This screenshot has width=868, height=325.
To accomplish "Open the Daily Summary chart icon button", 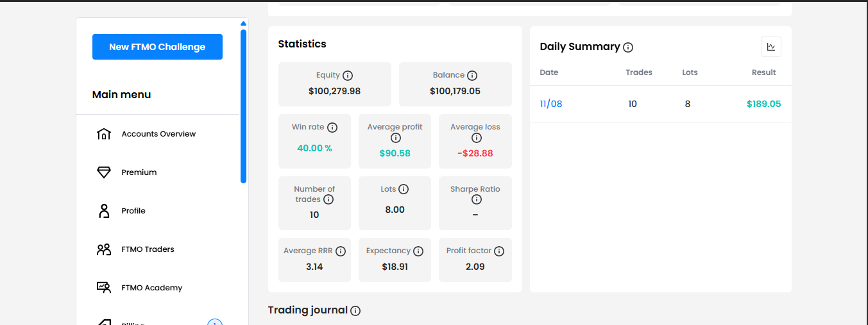I will point(771,47).
